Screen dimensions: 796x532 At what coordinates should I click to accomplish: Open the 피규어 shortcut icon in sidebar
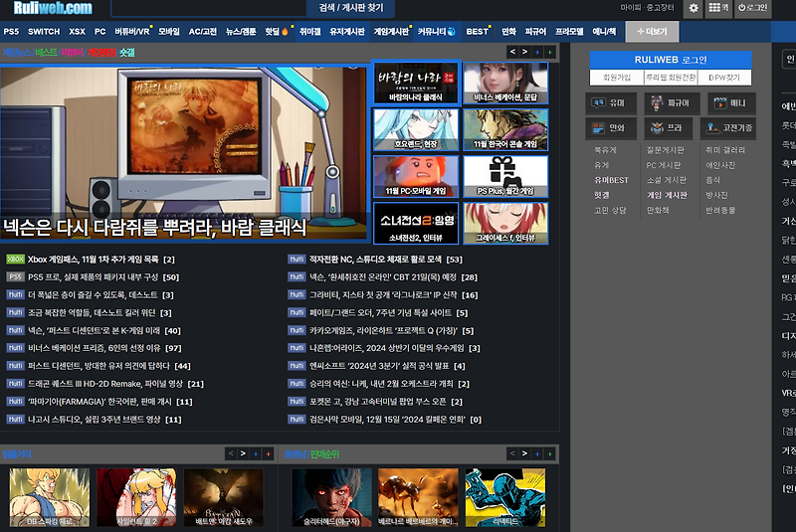[671, 103]
